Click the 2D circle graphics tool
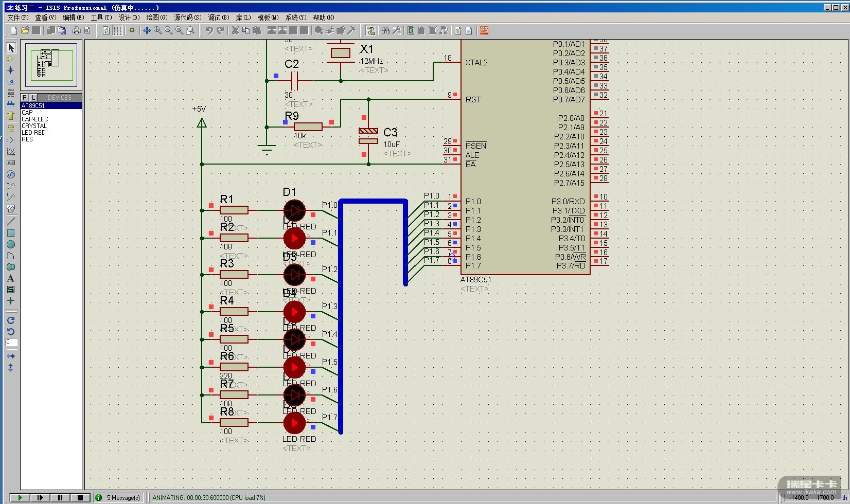850x504 pixels. point(11,244)
